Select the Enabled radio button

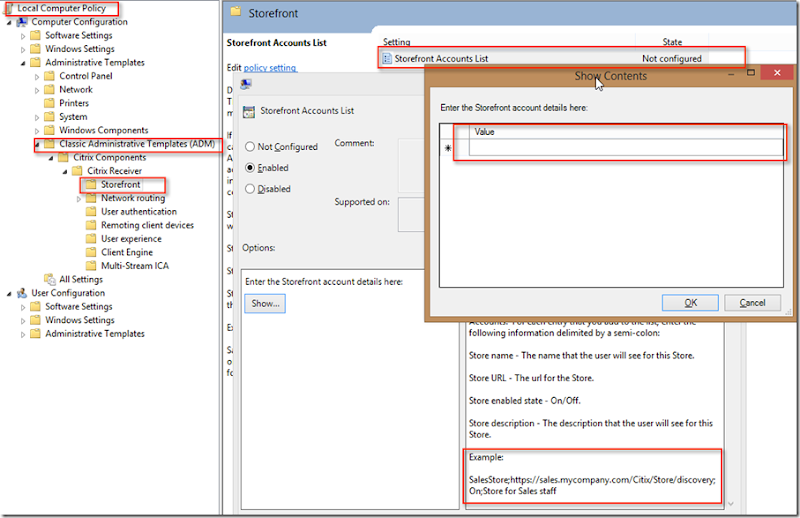[x=250, y=168]
